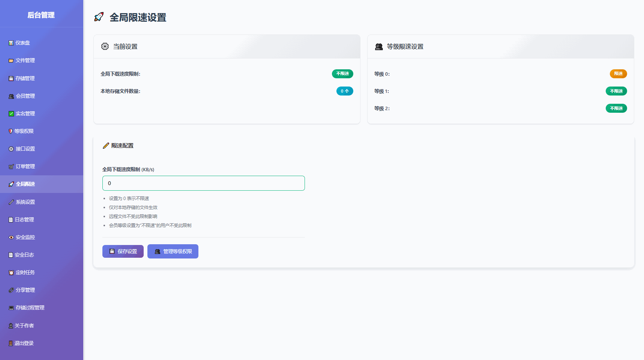
Task: Select 存储过程管理 in the sidebar
Action: pyautogui.click(x=30, y=308)
